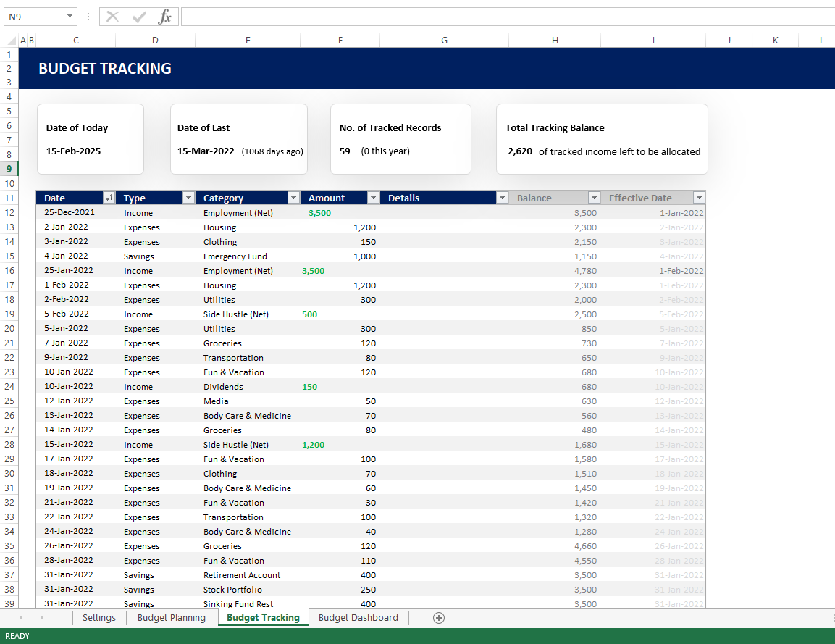Open the Balance column filter dropdown
This screenshot has width=835, height=644.
pos(594,198)
